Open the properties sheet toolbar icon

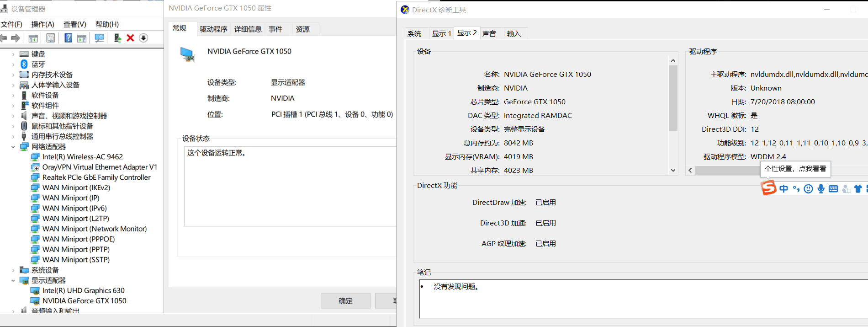tap(51, 38)
